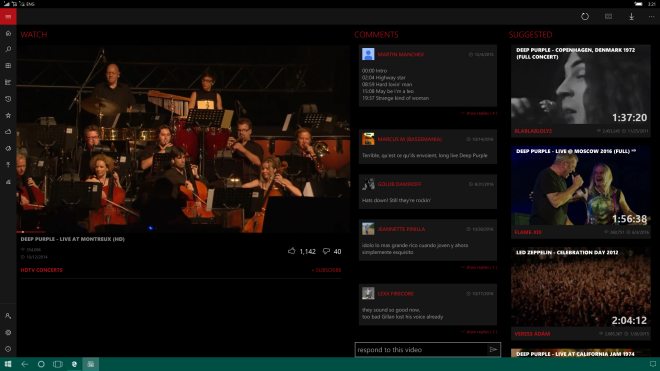
Task: Click the '19:57 Strange kind of woman' line
Action: [x=395, y=98]
